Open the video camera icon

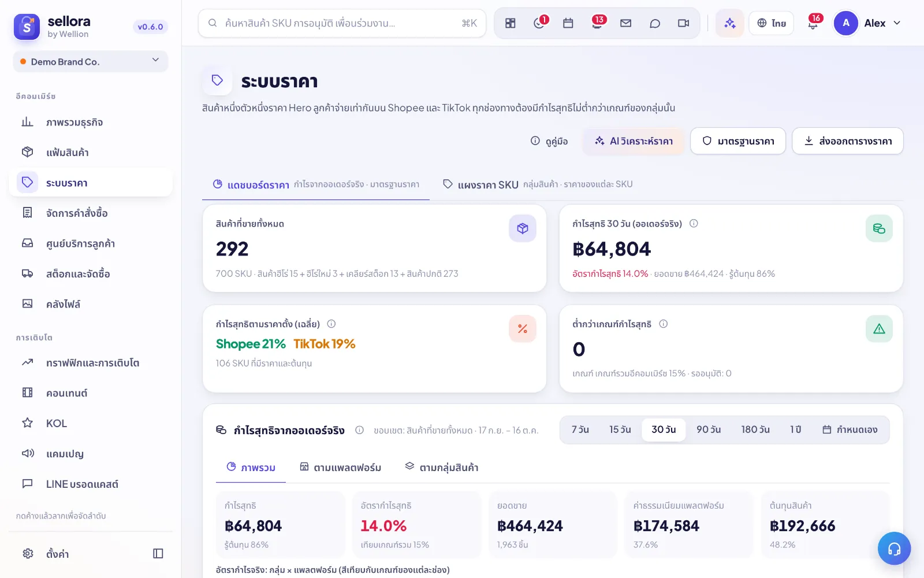point(684,23)
